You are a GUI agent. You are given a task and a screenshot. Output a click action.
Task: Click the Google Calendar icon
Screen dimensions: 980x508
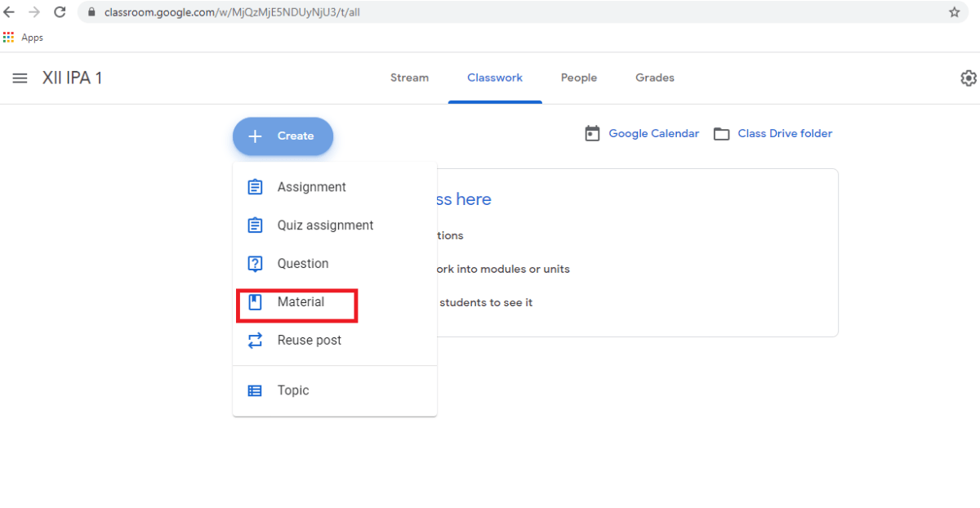[x=592, y=133]
